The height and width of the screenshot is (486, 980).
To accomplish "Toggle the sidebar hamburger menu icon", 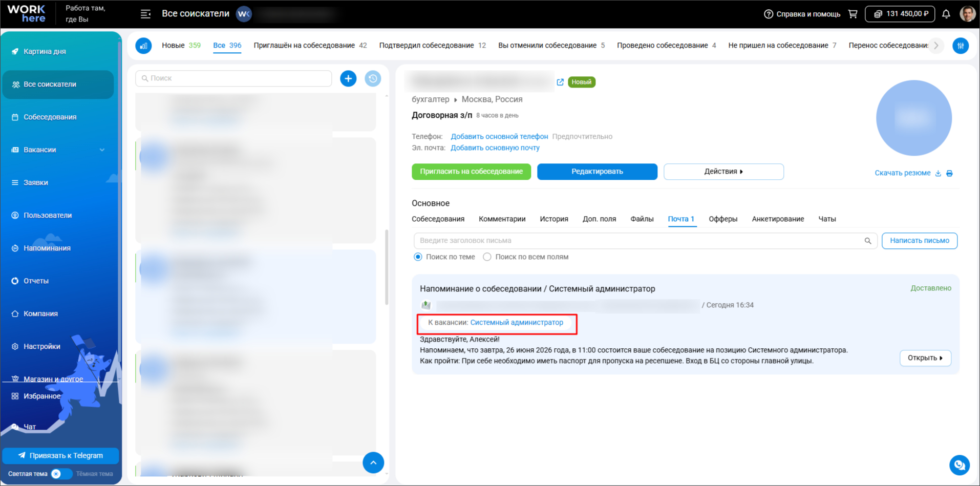I will [145, 14].
